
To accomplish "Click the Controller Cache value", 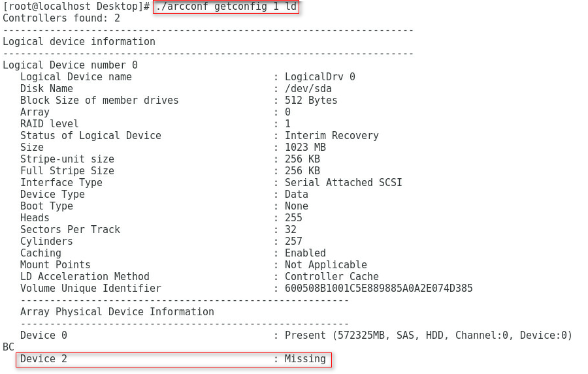I will pos(331,277).
